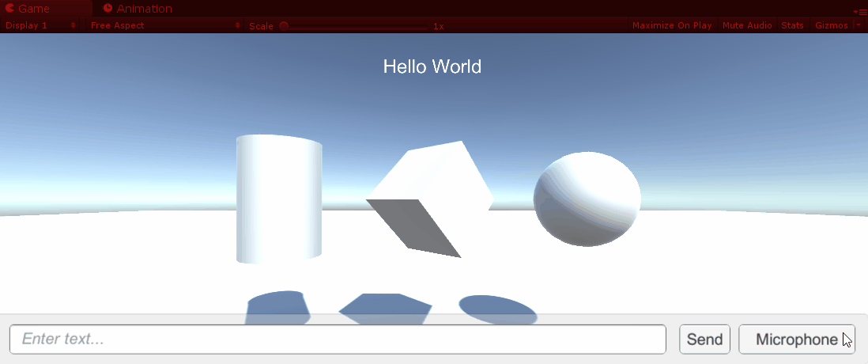868x364 pixels.
Task: Click the Enter text input field
Action: coord(338,339)
